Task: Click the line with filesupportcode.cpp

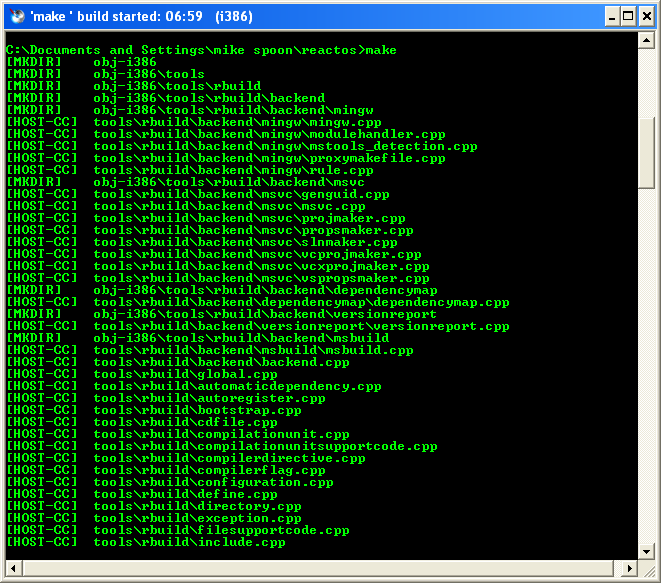Action: [178, 531]
